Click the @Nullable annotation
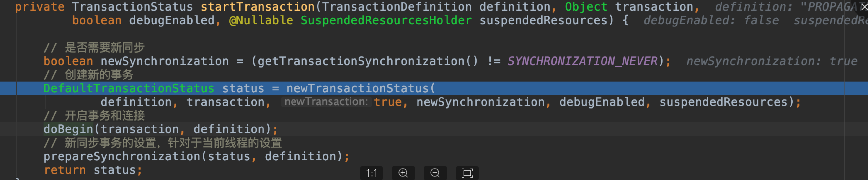This screenshot has height=180, width=868. coord(261,20)
